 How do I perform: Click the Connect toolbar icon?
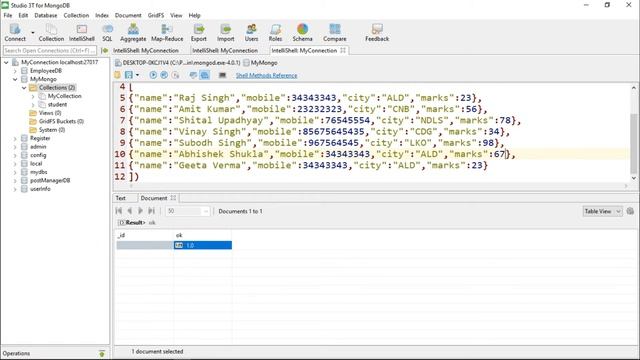click(15, 32)
